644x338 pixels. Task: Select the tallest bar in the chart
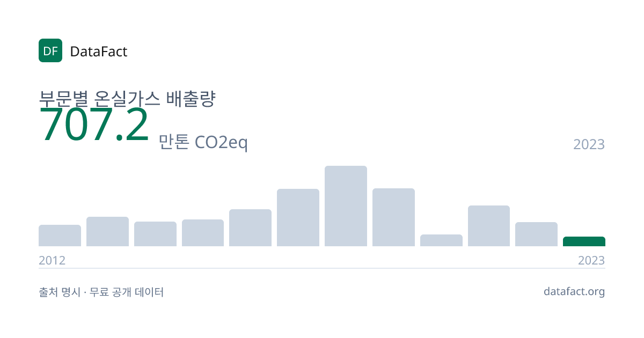(x=346, y=206)
